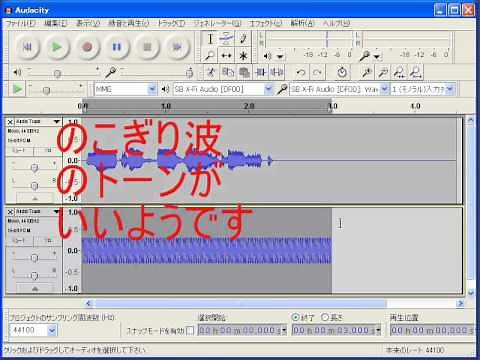
Task: Open the 表示 (View) menu
Action: (88, 23)
